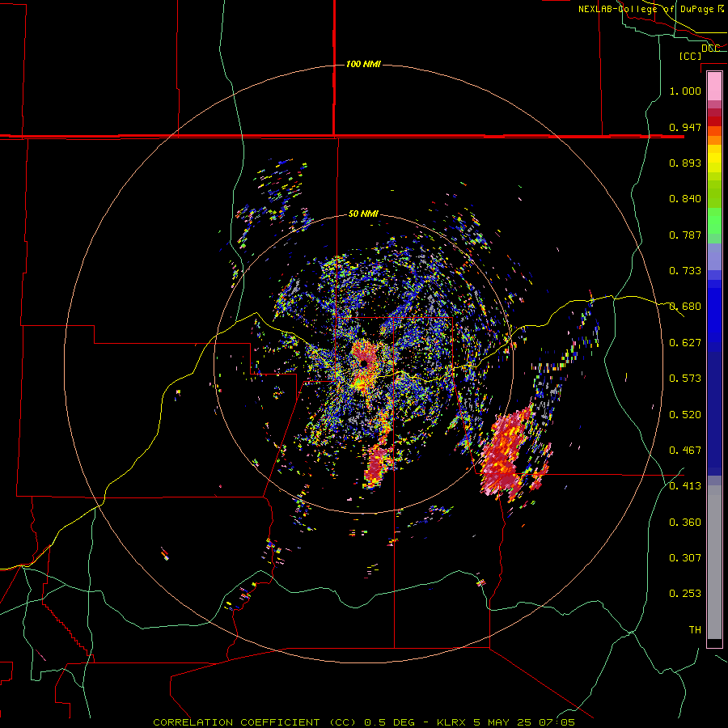This screenshot has width=728, height=728.
Task: Select the 0.680 scale value
Action: (x=685, y=307)
